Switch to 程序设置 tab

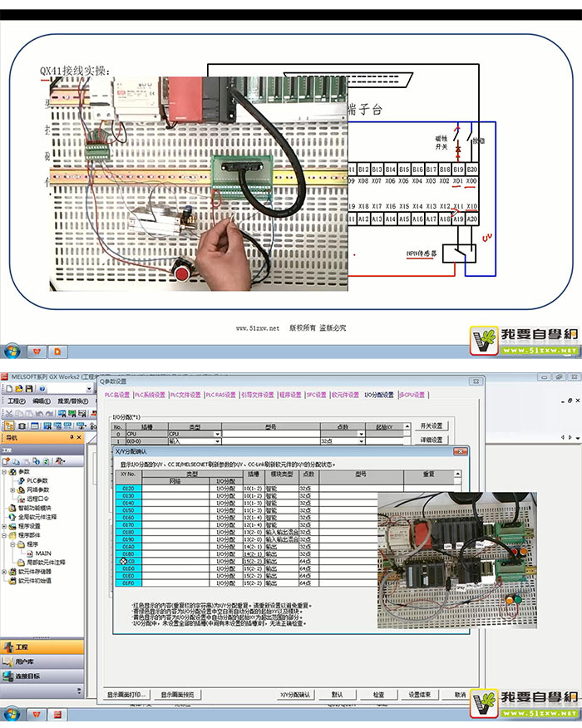(x=291, y=395)
